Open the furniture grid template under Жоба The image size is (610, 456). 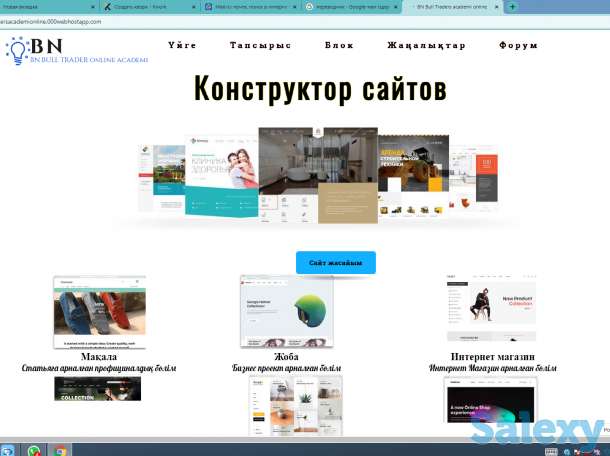coord(296,405)
